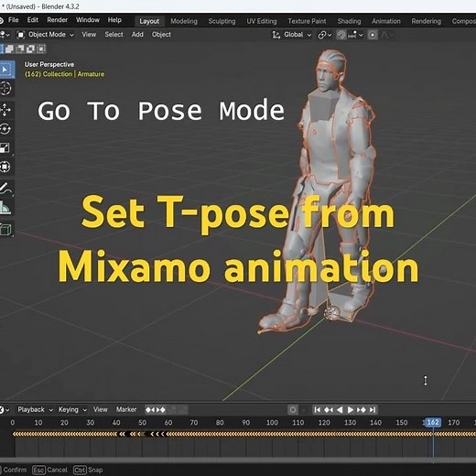Switch to Layout workspace tab
This screenshot has width=476, height=476.
pyautogui.click(x=149, y=21)
